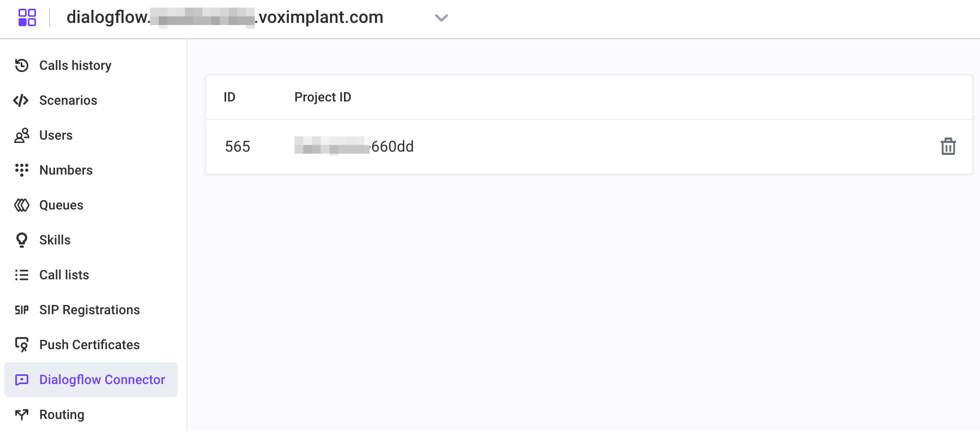Click the Queues icon
The width and height of the screenshot is (980, 431).
tap(22, 205)
